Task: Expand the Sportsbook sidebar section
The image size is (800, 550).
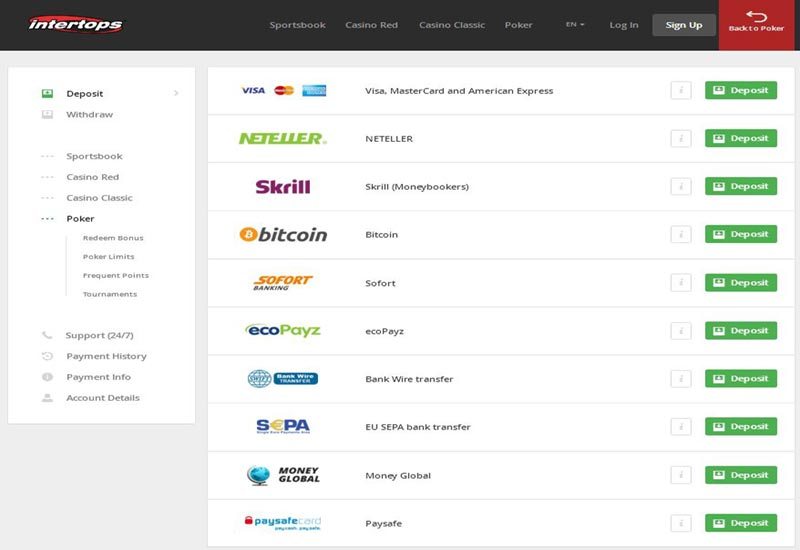Action: [47, 156]
